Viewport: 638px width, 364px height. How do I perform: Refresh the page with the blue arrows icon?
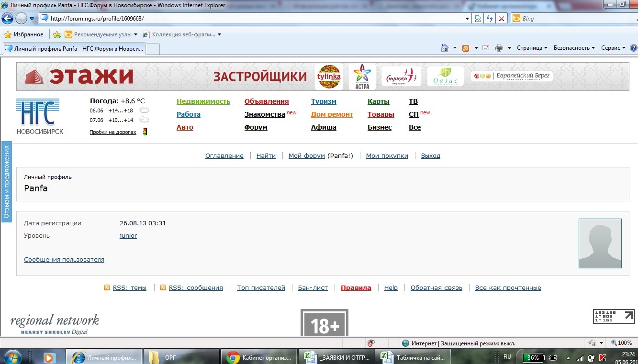point(489,19)
